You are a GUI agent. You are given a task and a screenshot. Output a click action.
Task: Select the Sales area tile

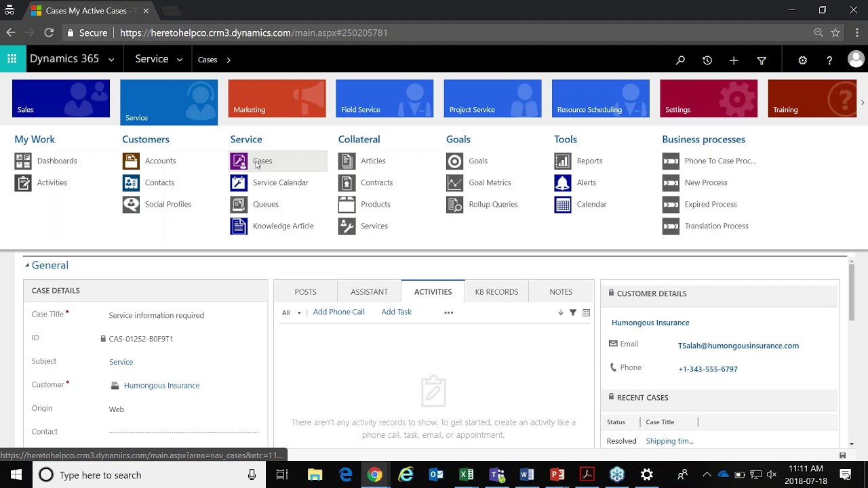point(61,98)
